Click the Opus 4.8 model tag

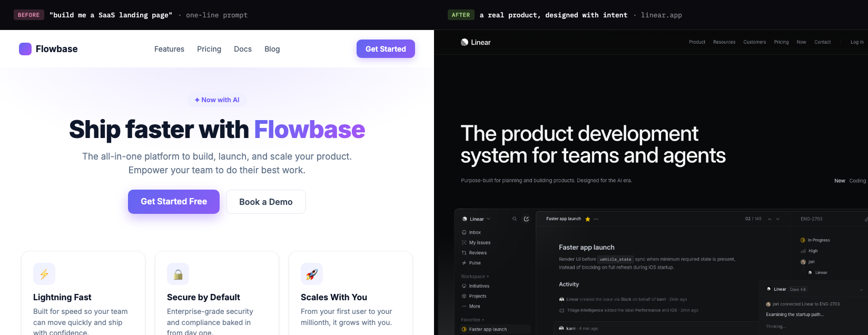798,289
